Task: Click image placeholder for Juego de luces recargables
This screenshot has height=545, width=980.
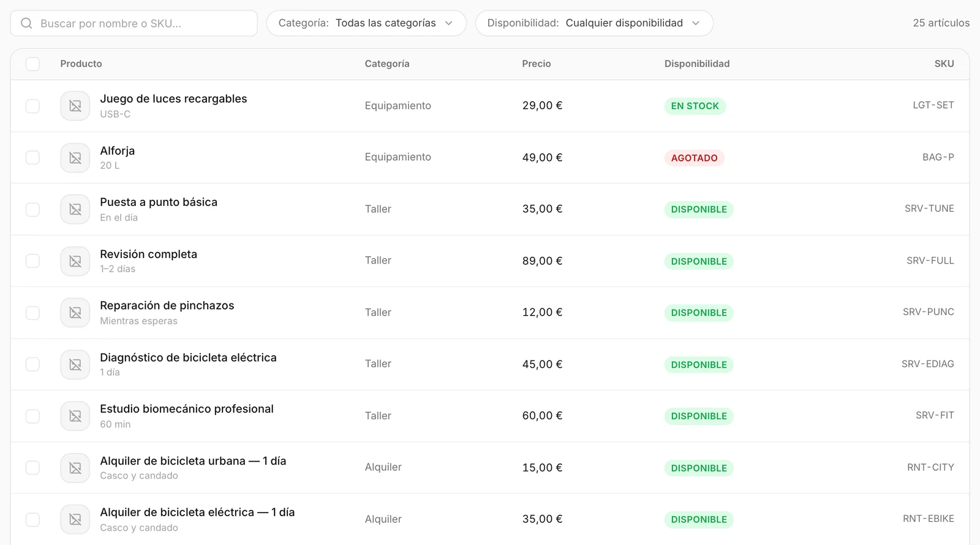Action: click(75, 106)
